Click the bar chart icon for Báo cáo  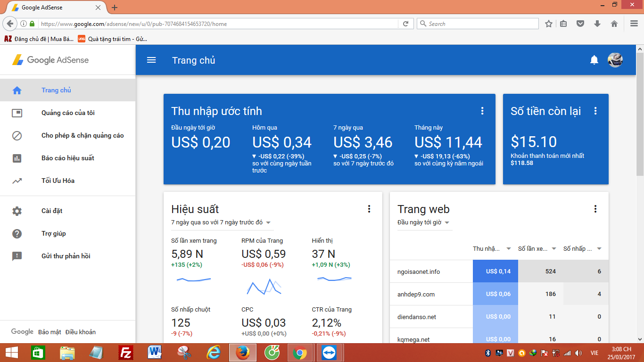[17, 158]
